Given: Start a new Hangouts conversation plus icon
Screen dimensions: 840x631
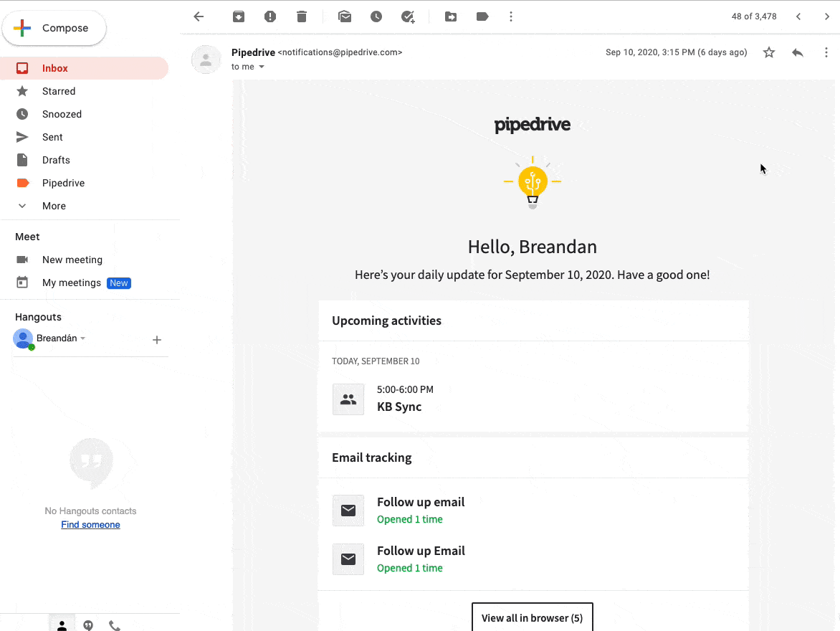Looking at the screenshot, I should (157, 340).
